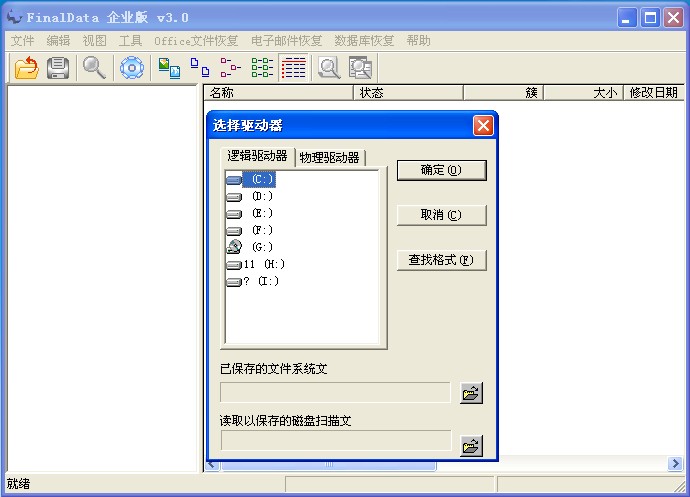Image resolution: width=690 pixels, height=497 pixels.
Task: Sort by the 大小 column header
Action: 584,92
